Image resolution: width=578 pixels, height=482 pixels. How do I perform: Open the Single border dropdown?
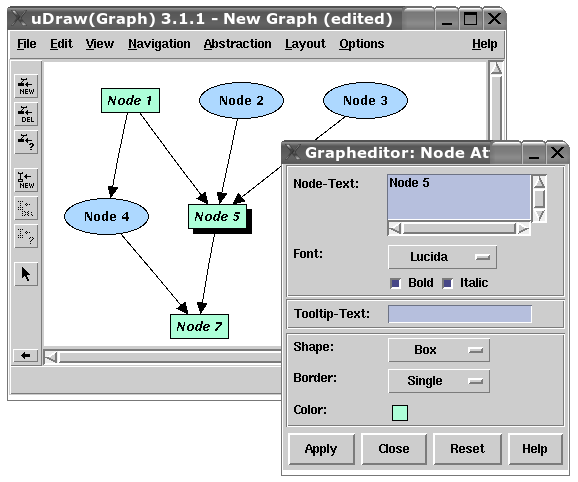439,381
